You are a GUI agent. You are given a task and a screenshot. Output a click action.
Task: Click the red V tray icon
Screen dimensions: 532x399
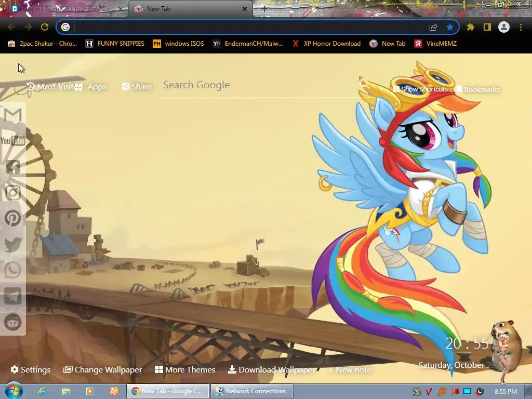pyautogui.click(x=429, y=392)
